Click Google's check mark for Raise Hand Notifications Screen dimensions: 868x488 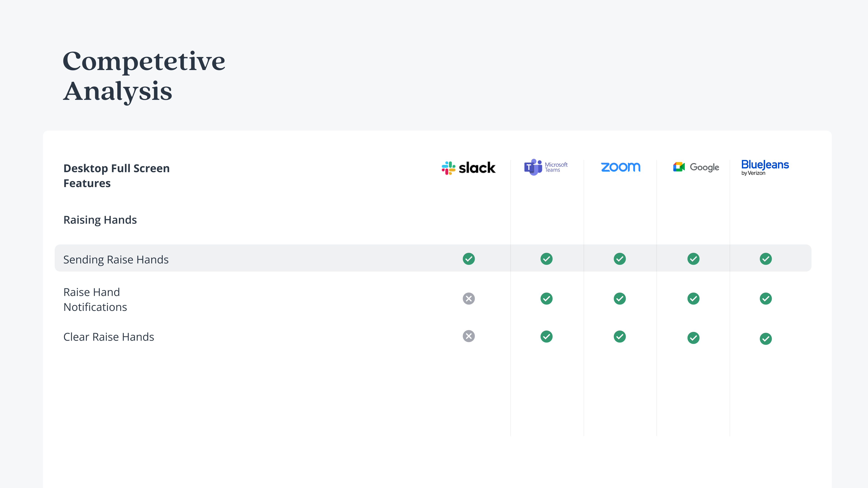[693, 298]
